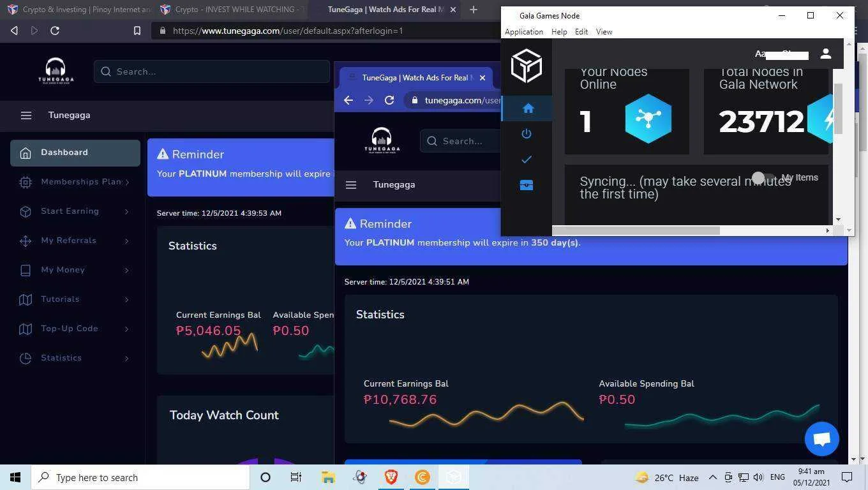The image size is (868, 490).
Task: Click the ₱10,768.76 earnings balance
Action: click(x=400, y=400)
